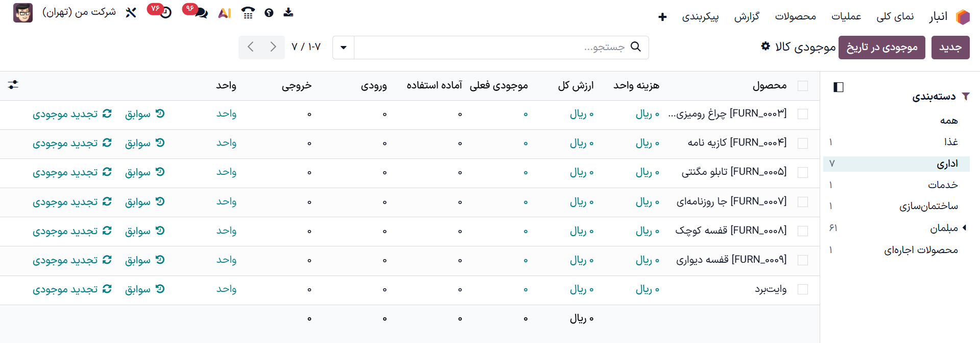Open the debug tools wrench icon
The height and width of the screenshot is (343, 980).
(131, 13)
